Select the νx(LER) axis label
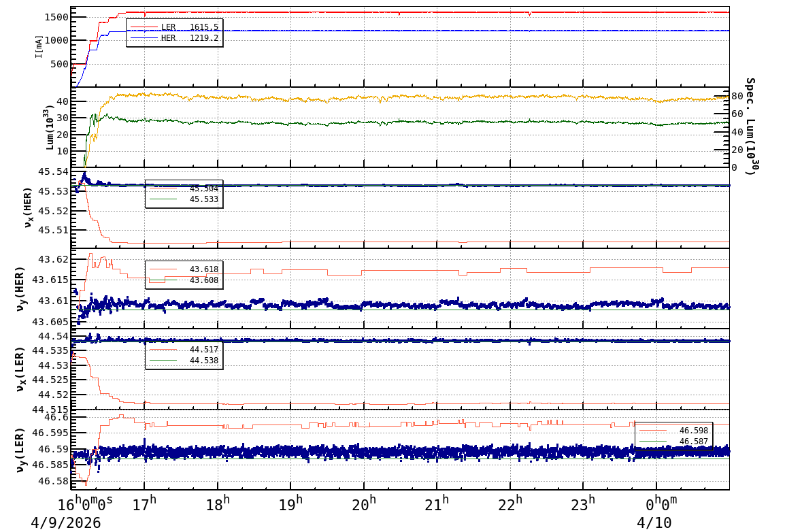 point(20,371)
